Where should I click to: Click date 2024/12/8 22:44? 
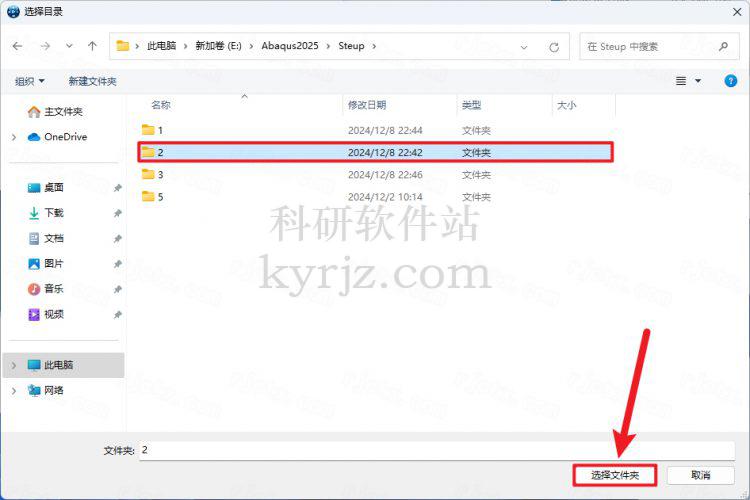coord(385,130)
